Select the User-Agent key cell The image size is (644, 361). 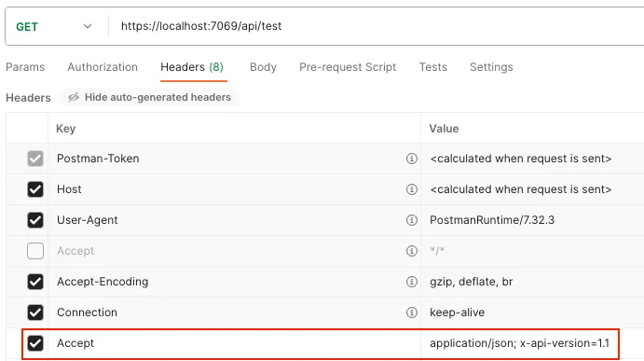tap(234, 220)
